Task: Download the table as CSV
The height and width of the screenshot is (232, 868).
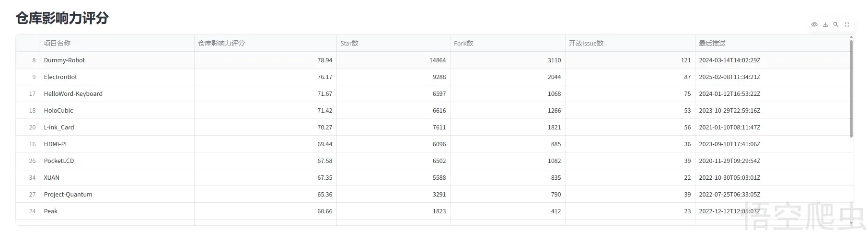Action: point(825,24)
